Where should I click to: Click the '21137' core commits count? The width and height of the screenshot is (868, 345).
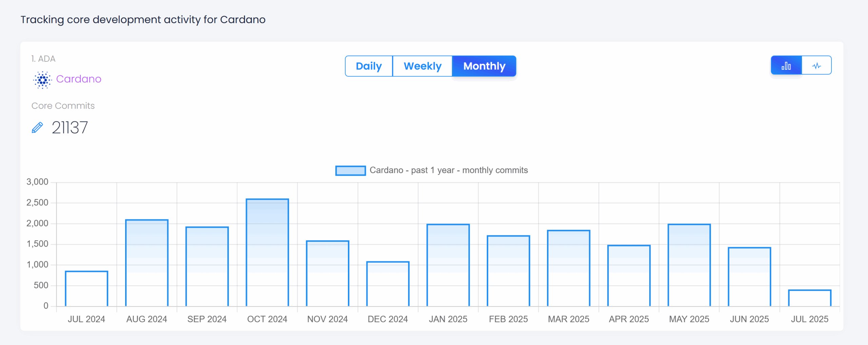pyautogui.click(x=70, y=128)
